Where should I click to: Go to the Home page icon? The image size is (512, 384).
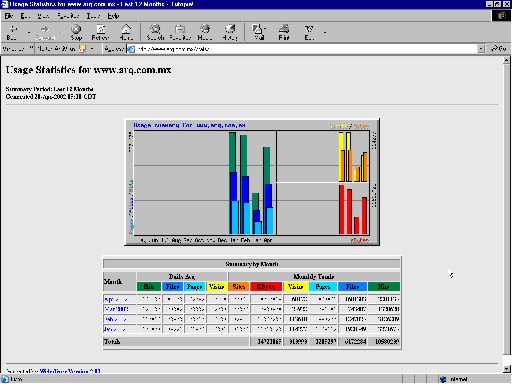pos(126,32)
